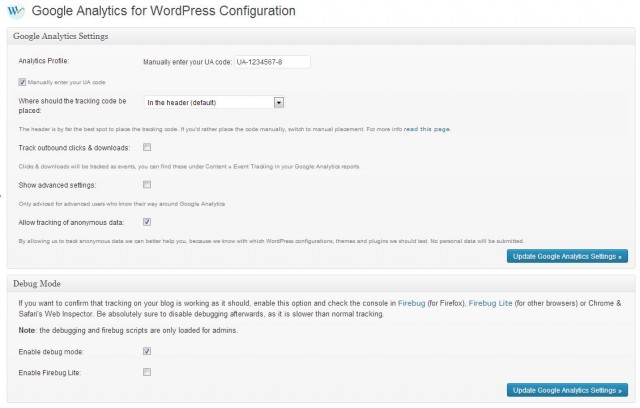
Task: Check the Show advanced settings box
Action: [147, 185]
